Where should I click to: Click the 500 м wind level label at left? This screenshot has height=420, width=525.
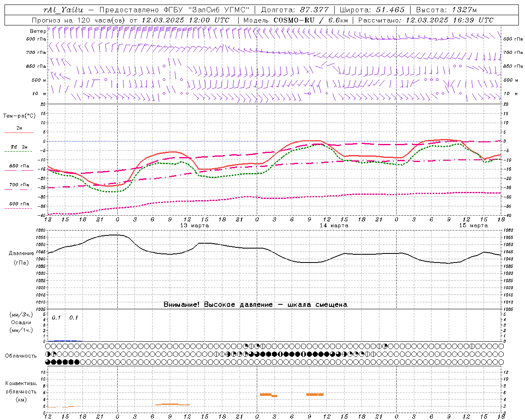[x=39, y=80]
